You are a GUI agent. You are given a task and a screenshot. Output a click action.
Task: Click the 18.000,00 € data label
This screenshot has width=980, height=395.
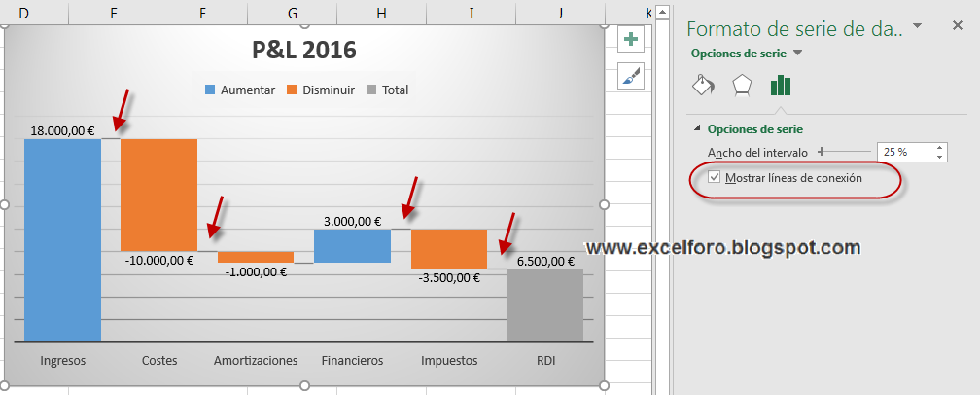pyautogui.click(x=62, y=131)
